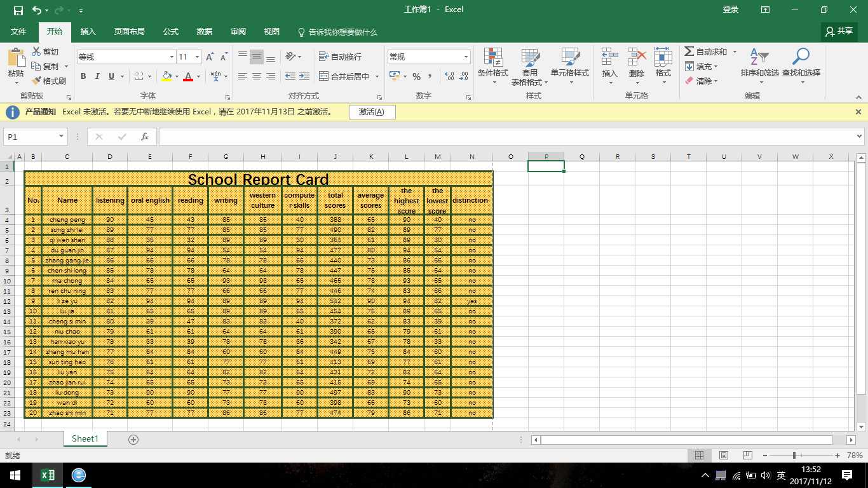
Task: Toggle italic formatting
Action: click(97, 76)
